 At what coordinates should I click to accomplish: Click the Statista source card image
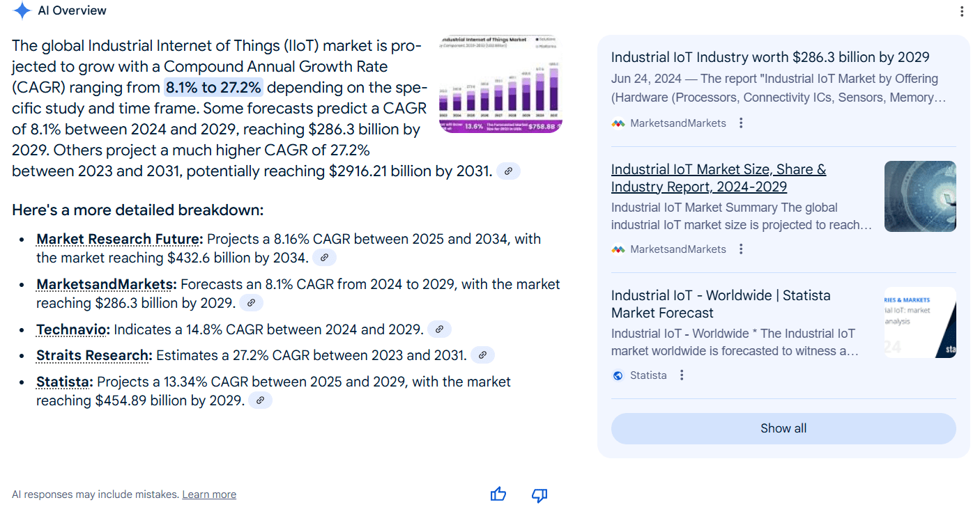tap(920, 322)
